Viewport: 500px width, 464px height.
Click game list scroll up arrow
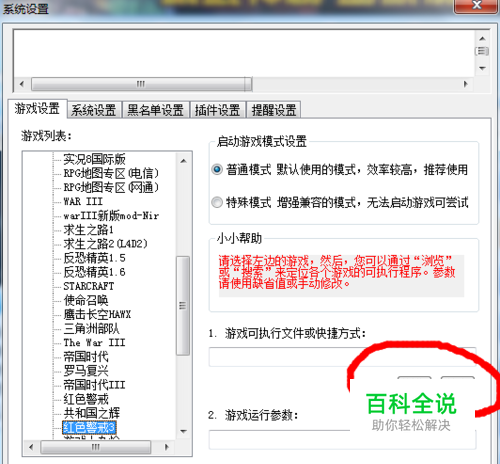point(183,161)
